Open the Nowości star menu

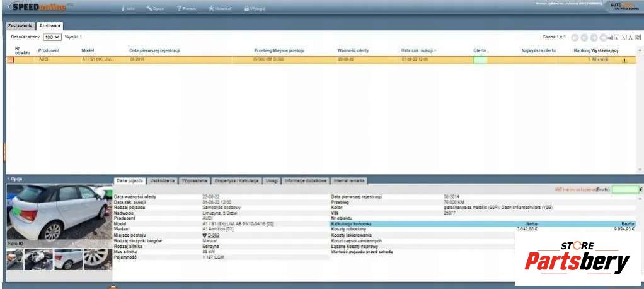point(220,8)
